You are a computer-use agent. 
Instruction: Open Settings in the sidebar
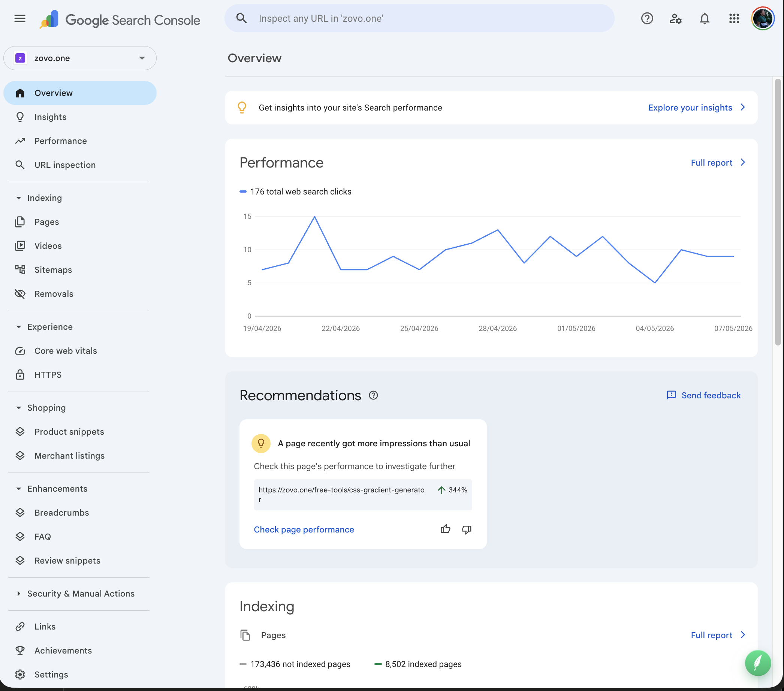pyautogui.click(x=80, y=675)
